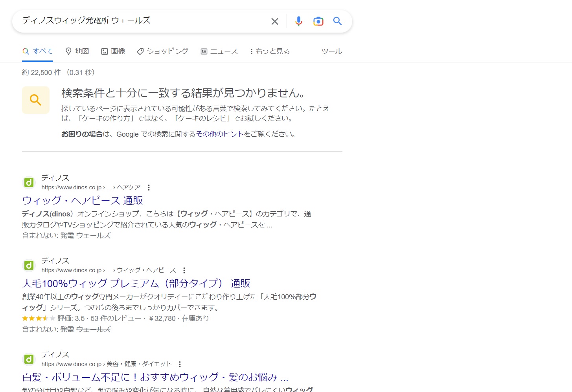Start voice search with the microphone icon

click(x=299, y=21)
